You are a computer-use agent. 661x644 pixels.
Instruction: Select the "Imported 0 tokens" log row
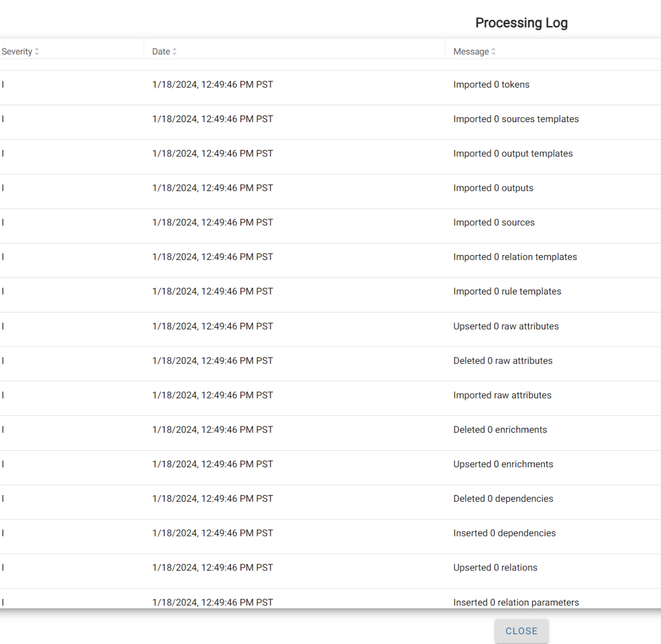[491, 85]
